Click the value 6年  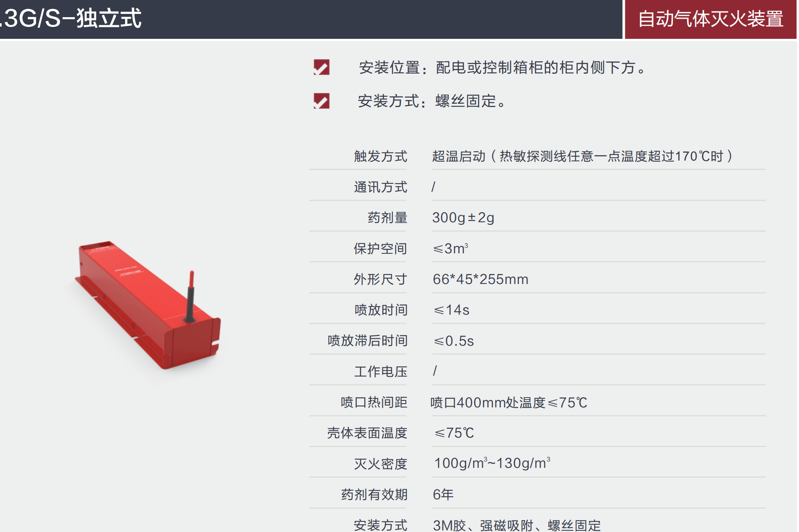(x=443, y=494)
